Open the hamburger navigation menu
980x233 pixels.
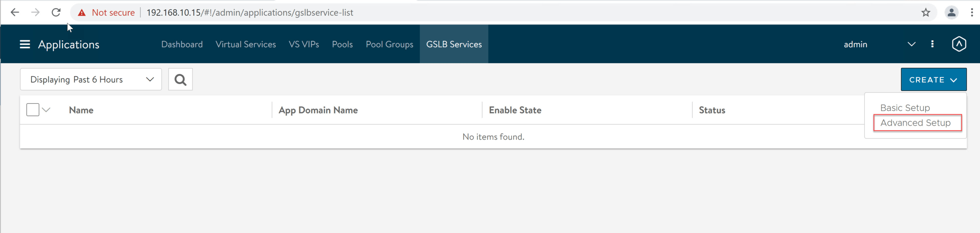25,44
